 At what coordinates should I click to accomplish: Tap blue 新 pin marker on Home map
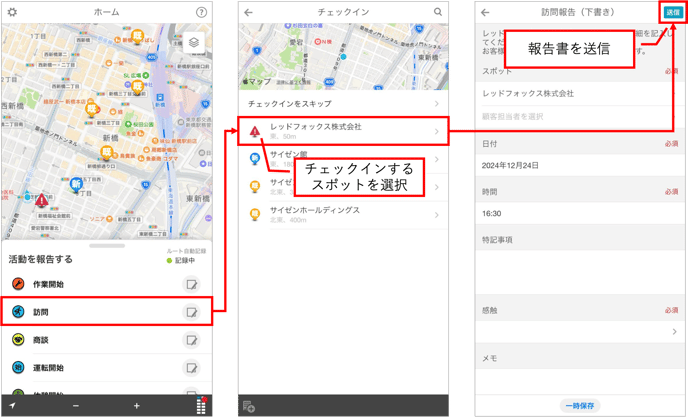click(x=76, y=184)
